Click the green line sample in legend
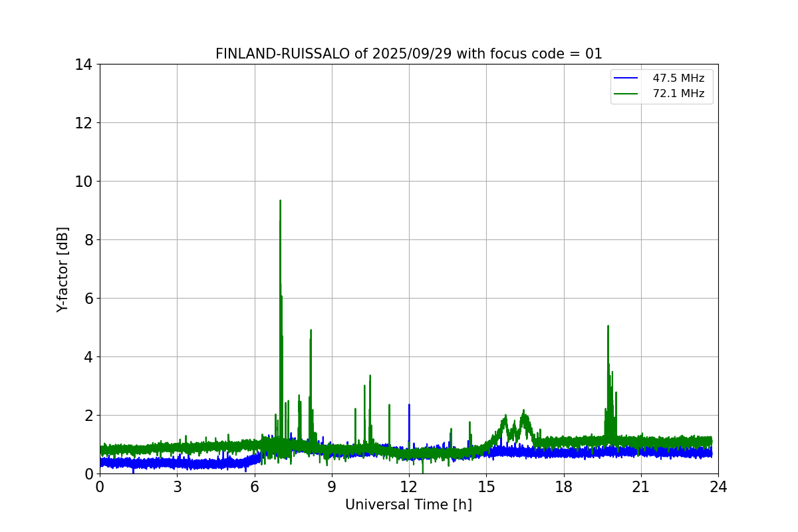This screenshot has width=798, height=532. (x=626, y=94)
